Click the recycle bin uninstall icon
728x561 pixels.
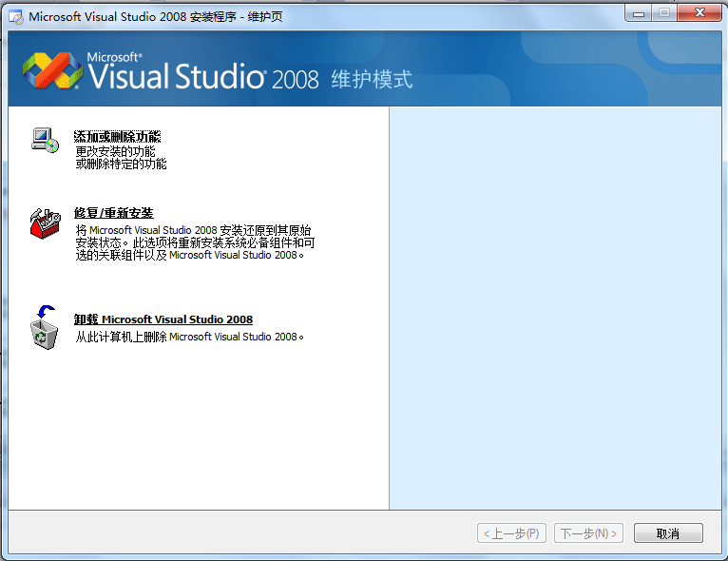44,327
